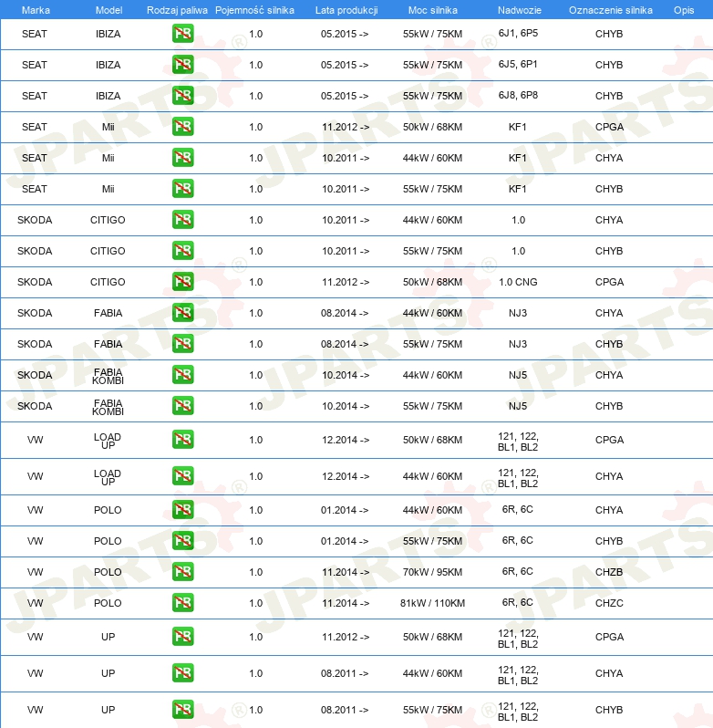Viewport: 713px width, 728px height.
Task: Click 70kW / 95KM power cell
Action: click(433, 572)
